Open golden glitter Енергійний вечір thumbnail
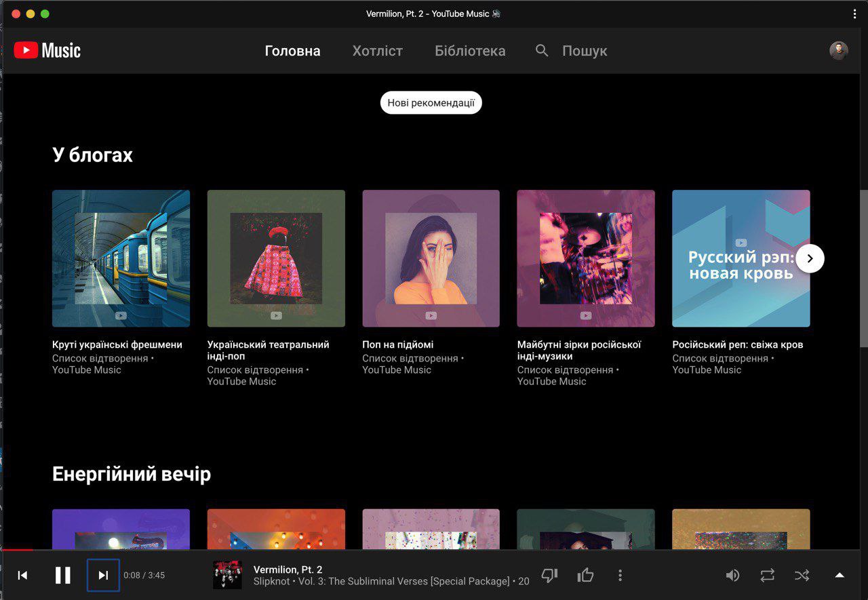The width and height of the screenshot is (868, 600). tap(741, 529)
